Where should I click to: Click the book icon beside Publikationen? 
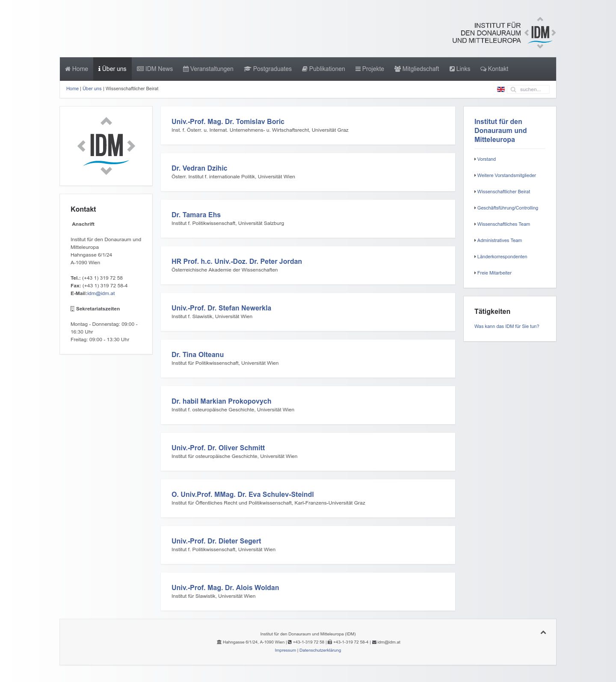click(x=305, y=69)
